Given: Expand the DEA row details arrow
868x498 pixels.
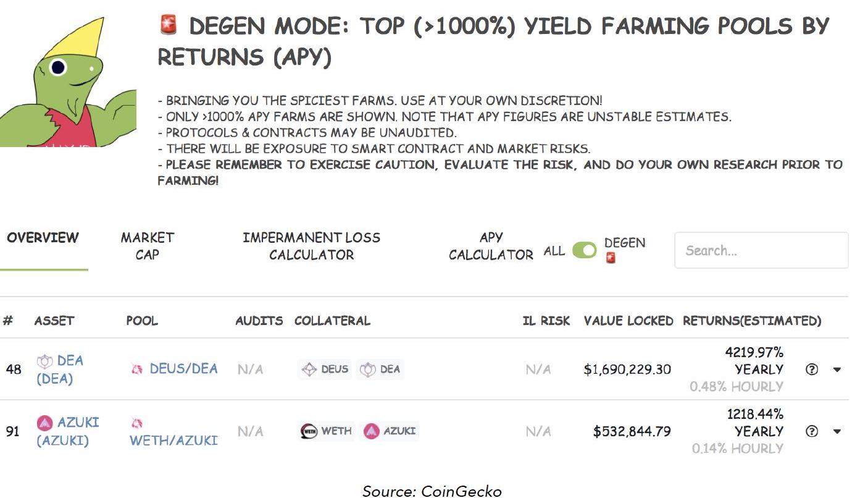Looking at the screenshot, I should click(x=837, y=369).
